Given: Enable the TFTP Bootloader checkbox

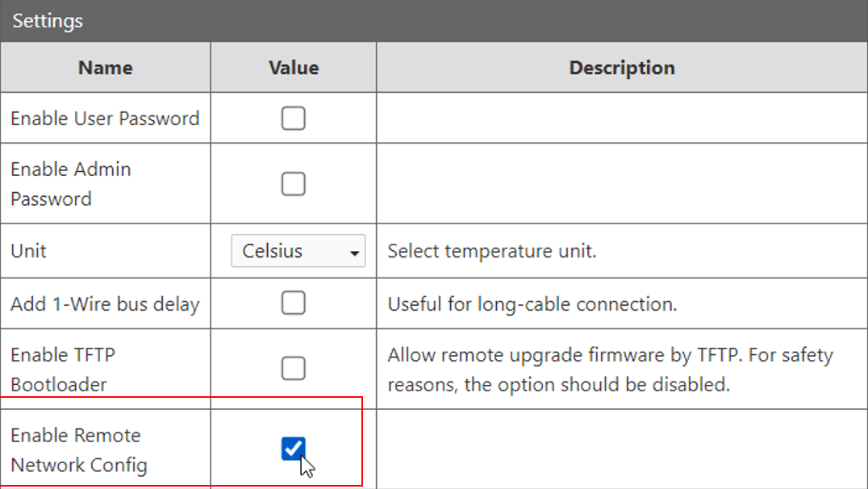Looking at the screenshot, I should pyautogui.click(x=293, y=369).
